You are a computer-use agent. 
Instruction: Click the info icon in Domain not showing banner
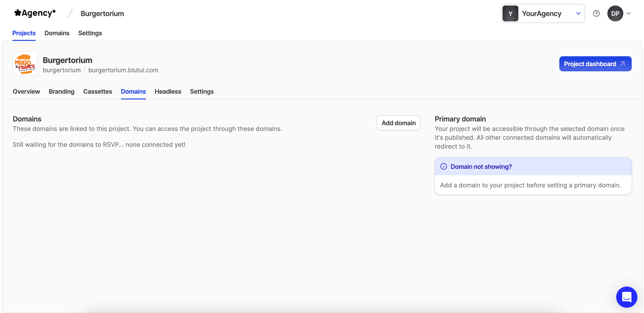[444, 166]
